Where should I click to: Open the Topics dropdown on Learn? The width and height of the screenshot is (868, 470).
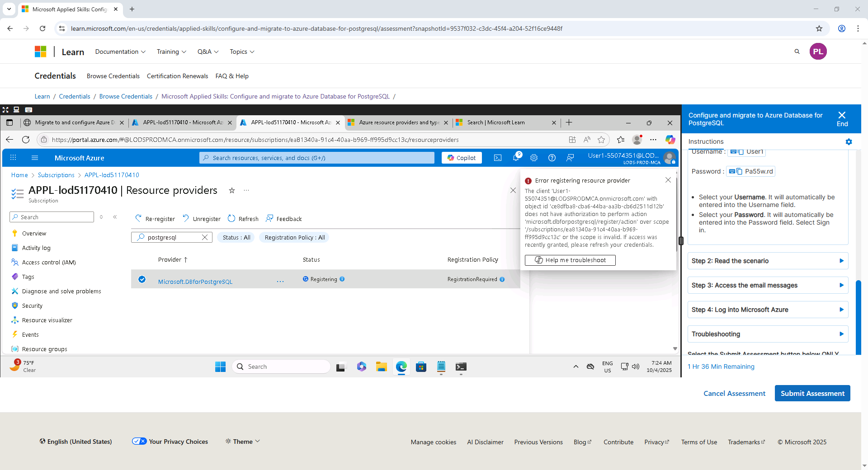tap(242, 52)
